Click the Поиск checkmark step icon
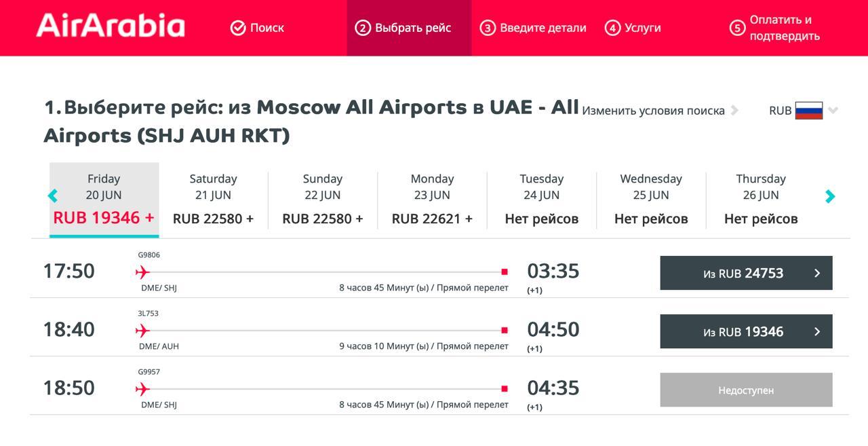Viewport: 868px width, 446px height. (x=238, y=28)
